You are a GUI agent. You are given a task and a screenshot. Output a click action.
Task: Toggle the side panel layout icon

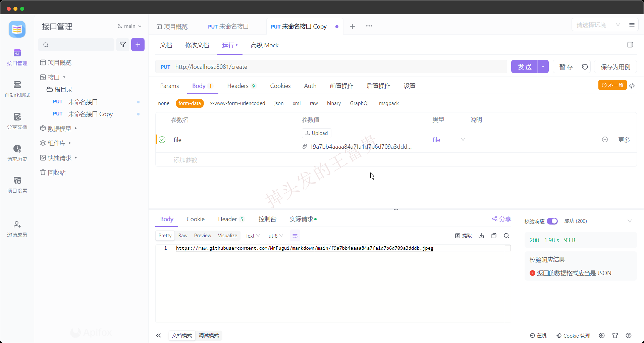pyautogui.click(x=630, y=45)
